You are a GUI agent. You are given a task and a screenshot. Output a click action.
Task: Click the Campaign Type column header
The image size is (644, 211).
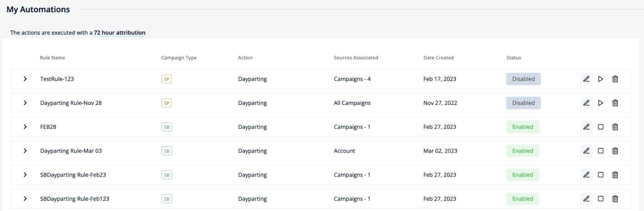tap(179, 58)
